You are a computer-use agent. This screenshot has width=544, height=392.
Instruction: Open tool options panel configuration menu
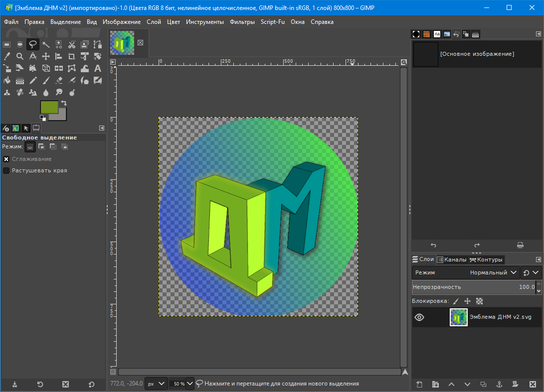click(x=102, y=128)
